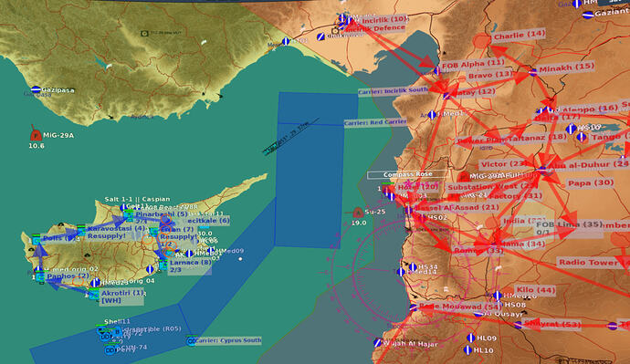Select the Su-25 aircraft marker offshore

[x=358, y=213]
